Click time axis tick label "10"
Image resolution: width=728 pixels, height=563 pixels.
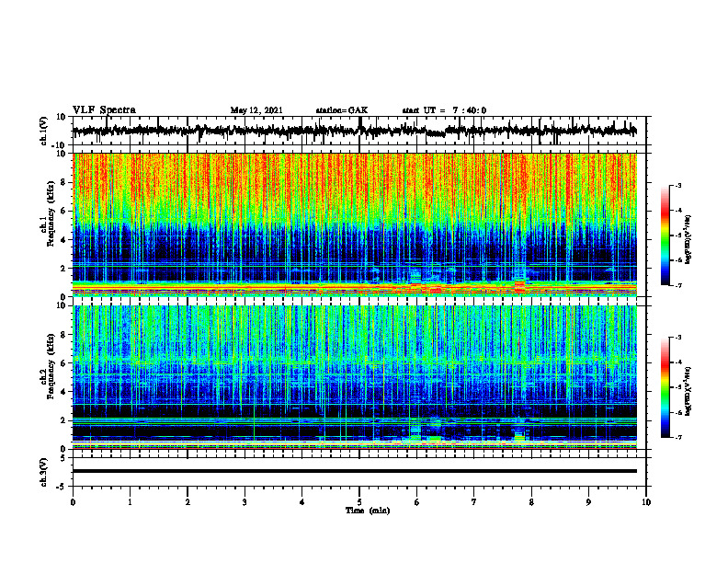[646, 502]
